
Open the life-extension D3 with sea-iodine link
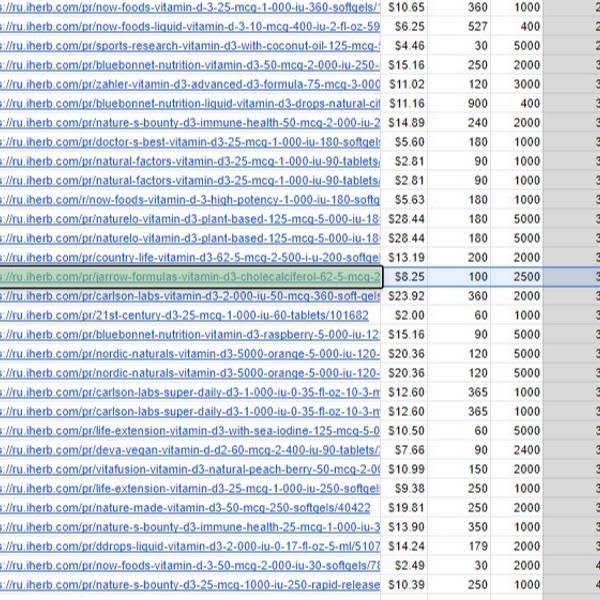tap(190, 430)
